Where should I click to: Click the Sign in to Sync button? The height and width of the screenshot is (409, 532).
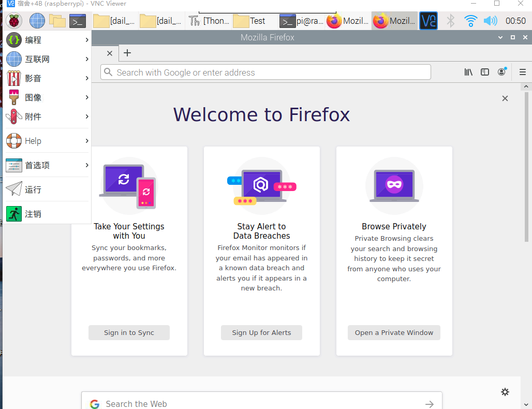129,332
